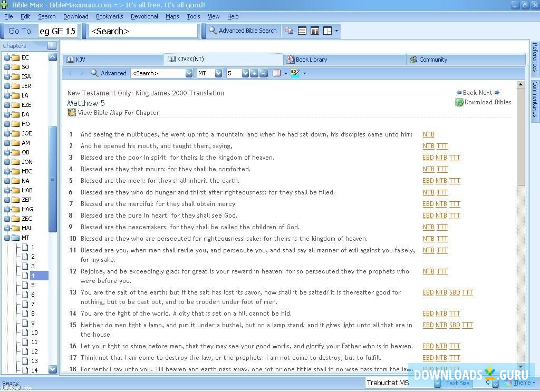Click the copy passage icon
This screenshot has height=392, width=540.
(x=289, y=31)
